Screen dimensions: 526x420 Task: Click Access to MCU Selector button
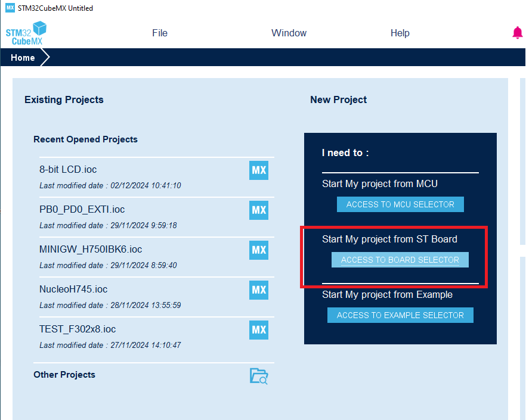pyautogui.click(x=400, y=204)
